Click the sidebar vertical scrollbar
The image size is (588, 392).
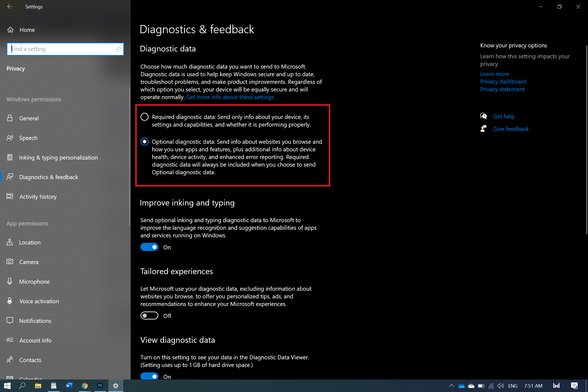(129, 157)
